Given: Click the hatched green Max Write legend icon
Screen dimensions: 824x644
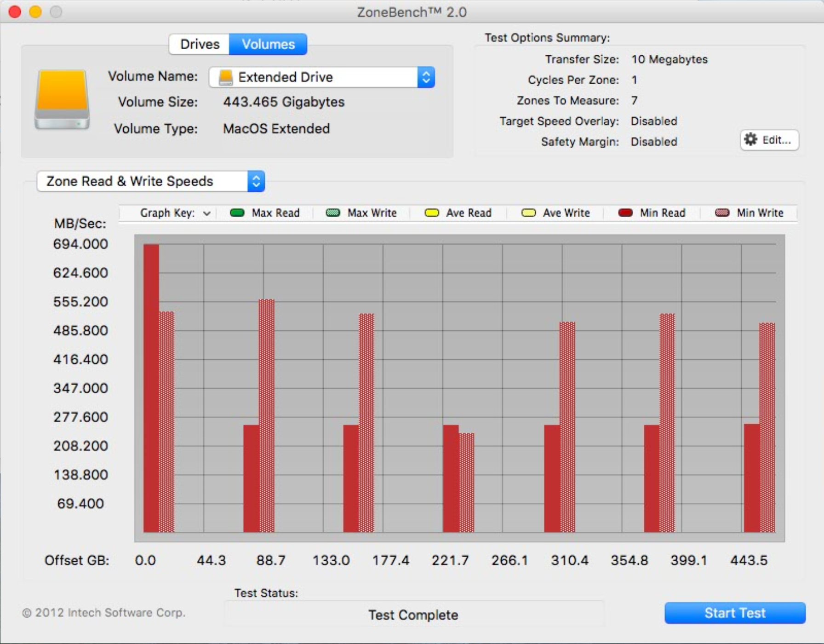Looking at the screenshot, I should (x=332, y=213).
